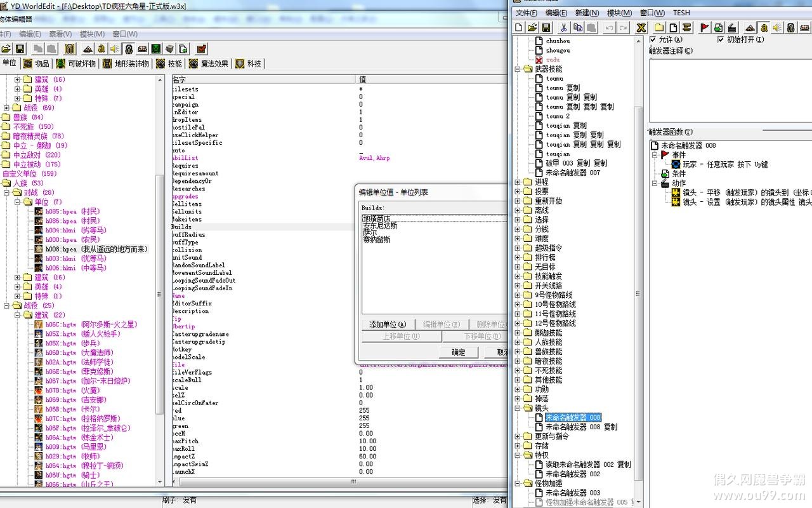
Task: Add new action clapperboard icon
Action: [x=731, y=27]
